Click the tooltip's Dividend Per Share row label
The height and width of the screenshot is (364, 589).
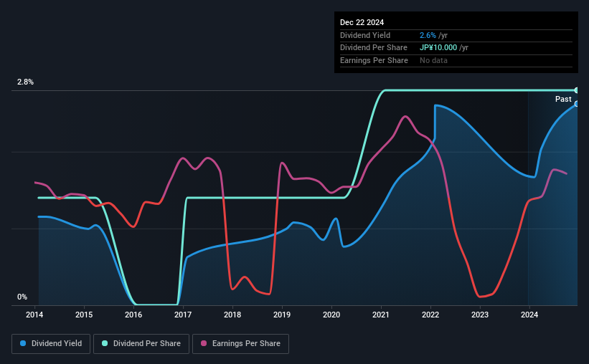(x=373, y=48)
